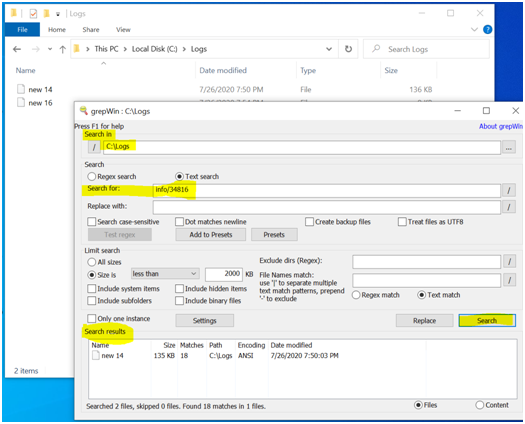The height and width of the screenshot is (424, 525).
Task: Select the file new 16 in Explorer
Action: point(40,103)
